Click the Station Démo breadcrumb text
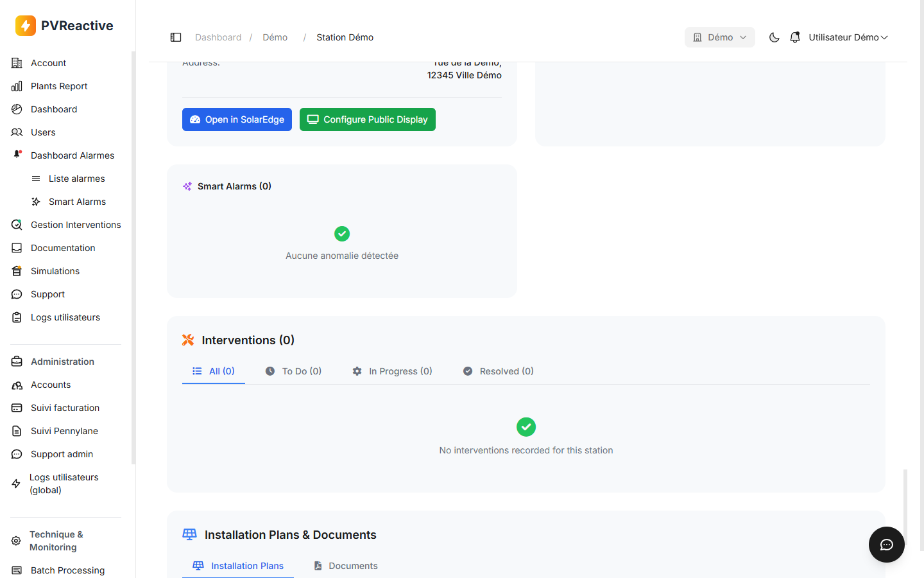The image size is (924, 578). click(x=345, y=37)
